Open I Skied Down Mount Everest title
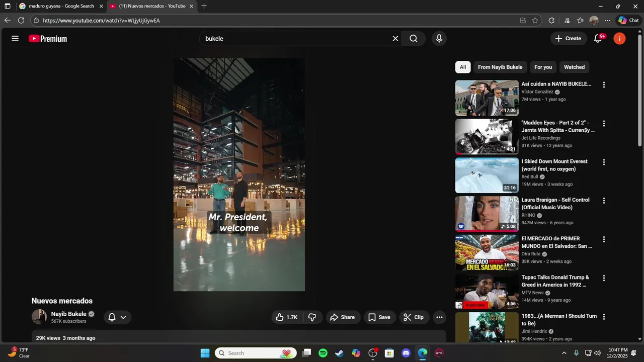 tap(554, 165)
